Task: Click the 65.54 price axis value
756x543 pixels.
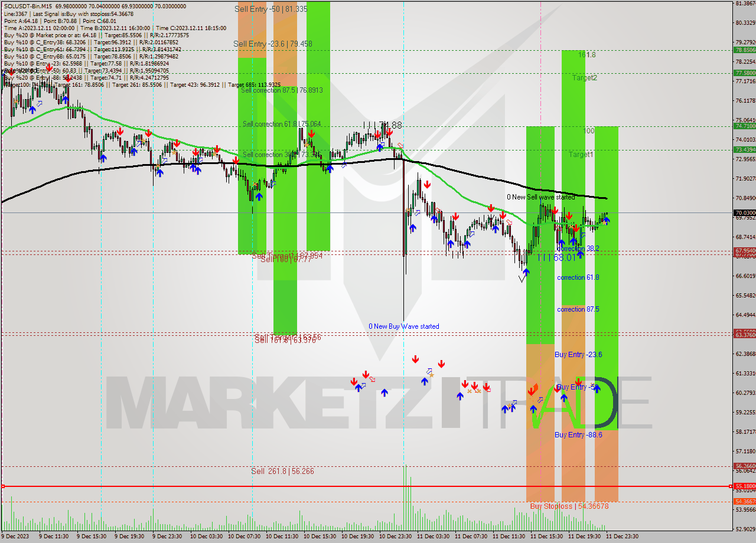Action: (x=745, y=295)
